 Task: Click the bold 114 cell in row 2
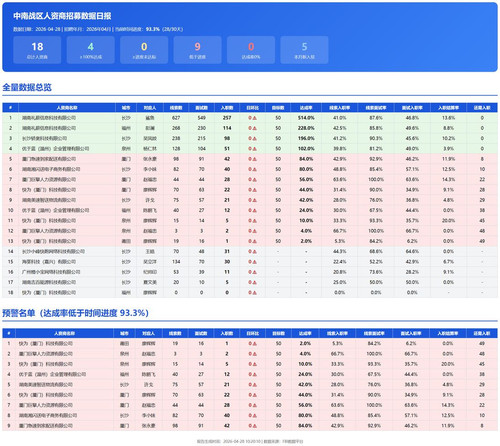coord(227,128)
